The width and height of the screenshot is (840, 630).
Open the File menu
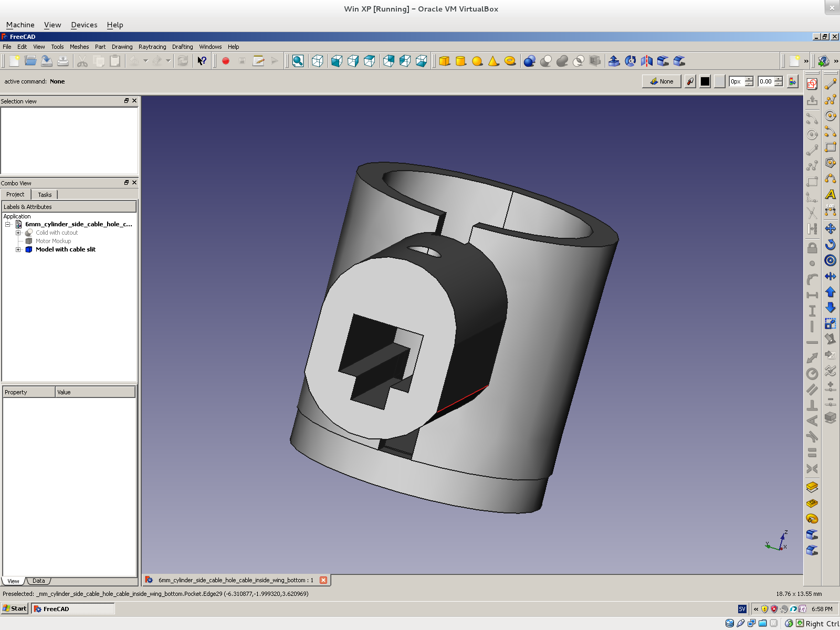click(x=7, y=47)
